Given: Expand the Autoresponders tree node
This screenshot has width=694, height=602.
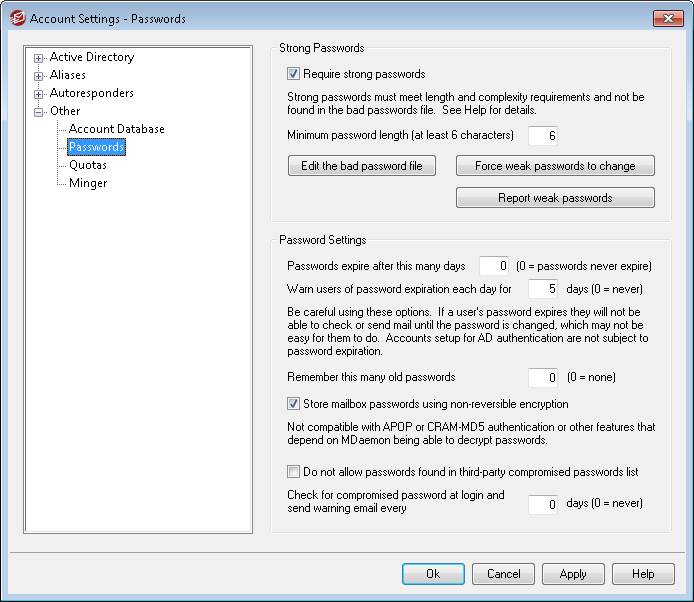Looking at the screenshot, I should point(39,94).
